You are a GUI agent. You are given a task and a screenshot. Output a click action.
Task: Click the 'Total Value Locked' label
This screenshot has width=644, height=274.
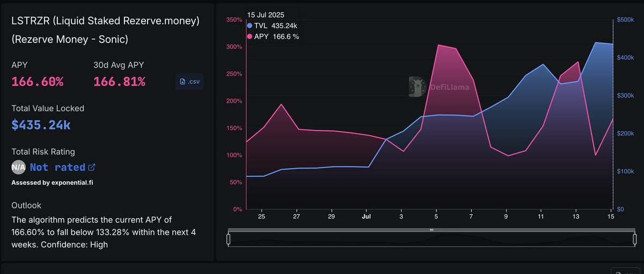[48, 108]
